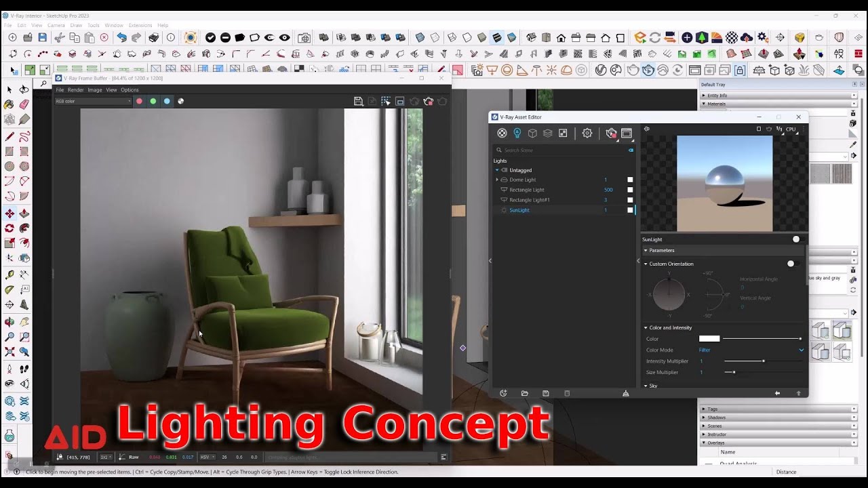The width and height of the screenshot is (868, 488).
Task: Open V-Ray render Settings gear
Action: [587, 134]
